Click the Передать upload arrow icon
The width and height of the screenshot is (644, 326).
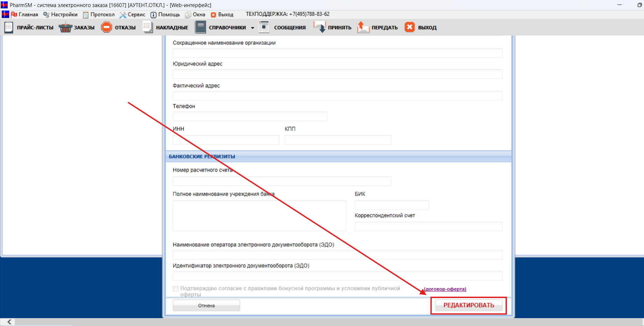[363, 27]
